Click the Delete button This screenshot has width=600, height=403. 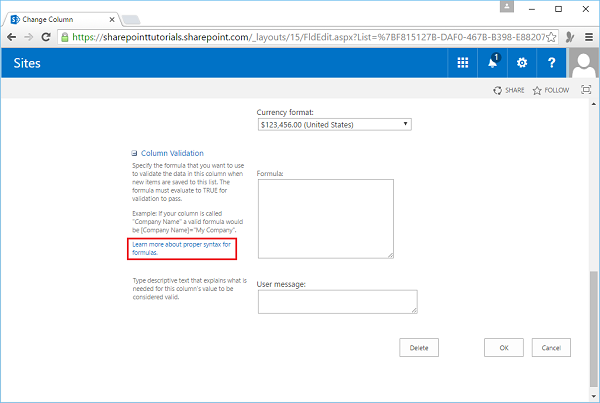pos(419,348)
